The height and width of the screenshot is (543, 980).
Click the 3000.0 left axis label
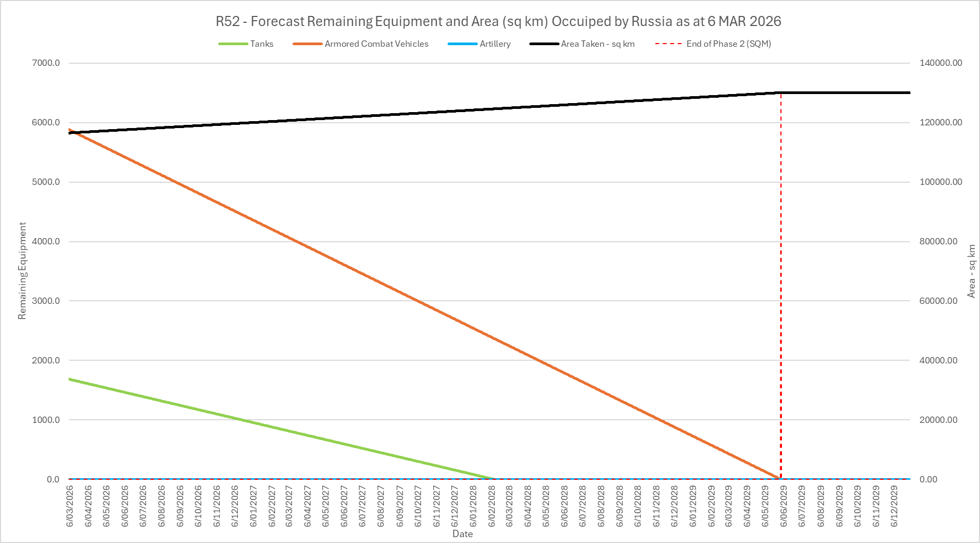pos(46,301)
